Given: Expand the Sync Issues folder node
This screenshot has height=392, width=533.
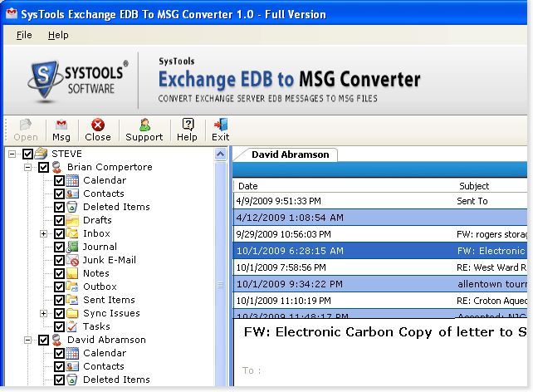Looking at the screenshot, I should (44, 314).
